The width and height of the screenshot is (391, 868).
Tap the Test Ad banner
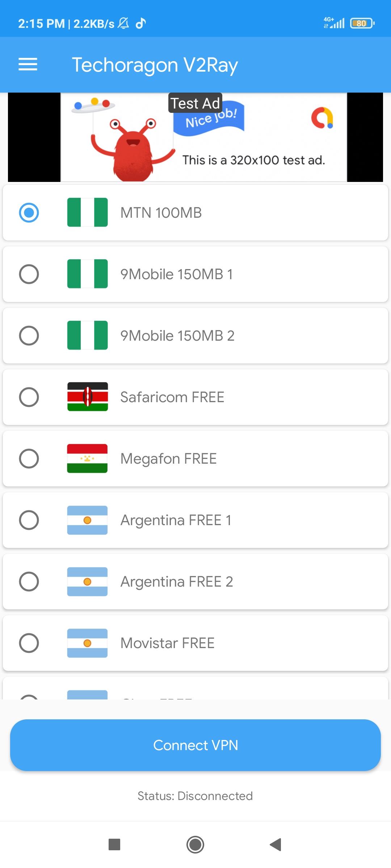tap(203, 137)
